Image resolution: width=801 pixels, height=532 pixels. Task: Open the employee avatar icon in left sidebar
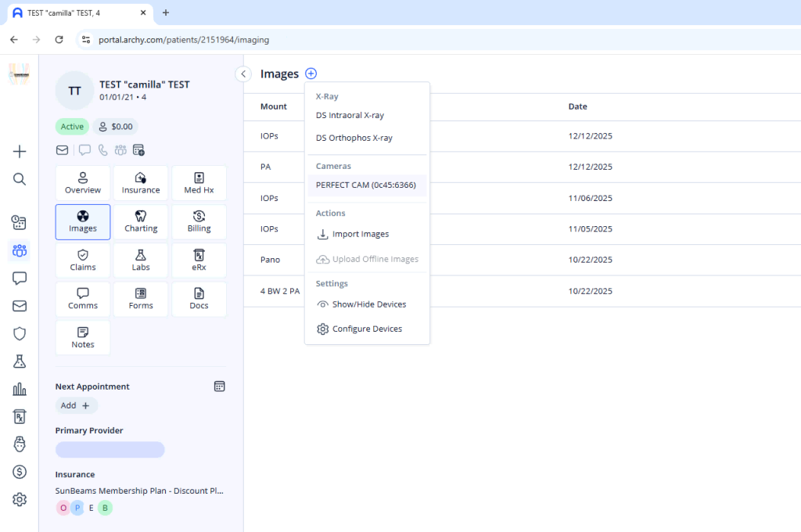[20, 444]
